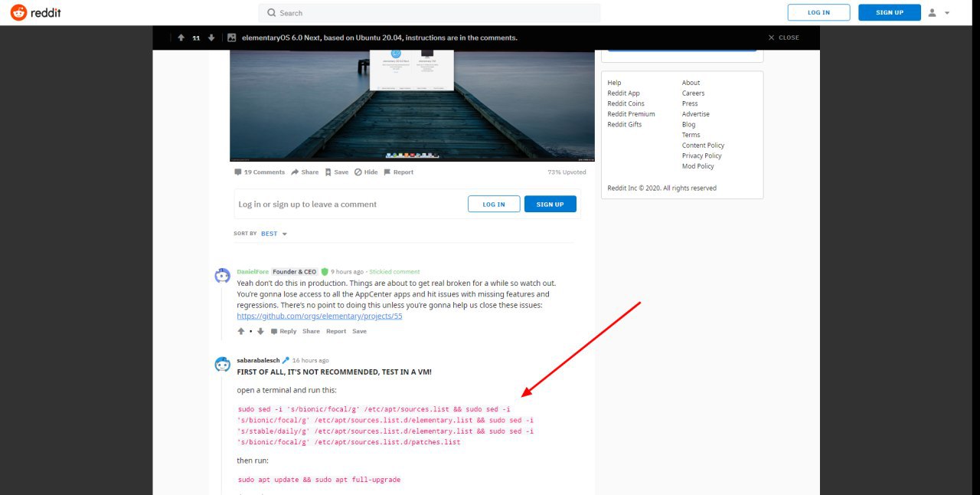
Task: Click the image post type icon in the header bar
Action: pyautogui.click(x=232, y=38)
